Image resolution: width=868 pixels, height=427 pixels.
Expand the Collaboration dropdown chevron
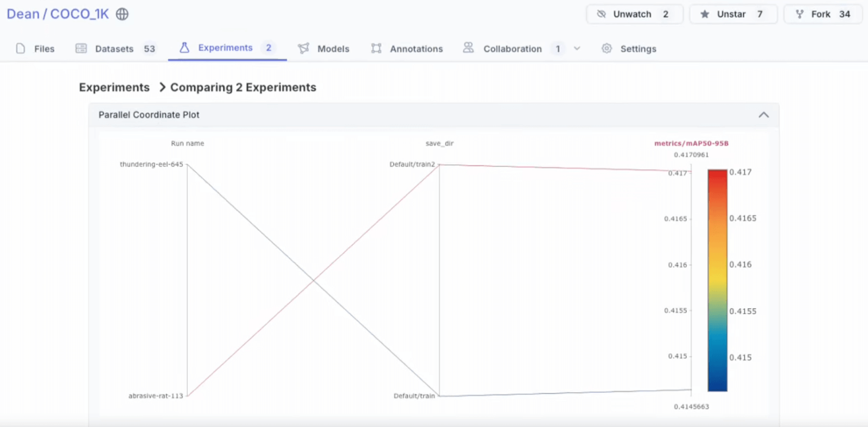point(577,49)
